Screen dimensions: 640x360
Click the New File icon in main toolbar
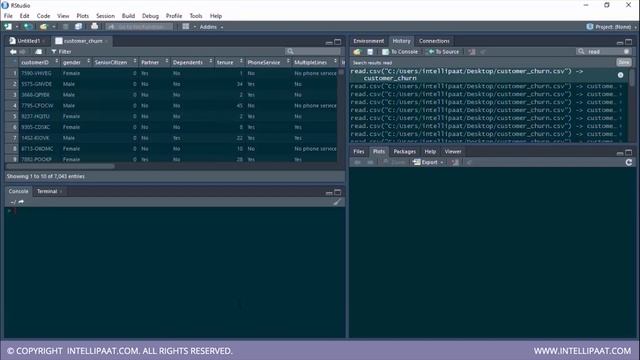[8, 27]
